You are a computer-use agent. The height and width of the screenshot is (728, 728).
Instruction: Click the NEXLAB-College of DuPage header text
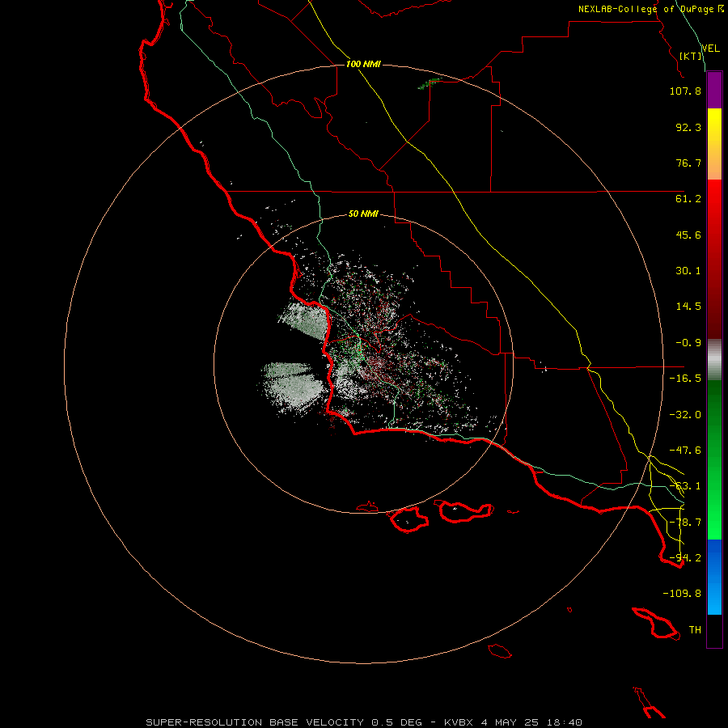651,9
